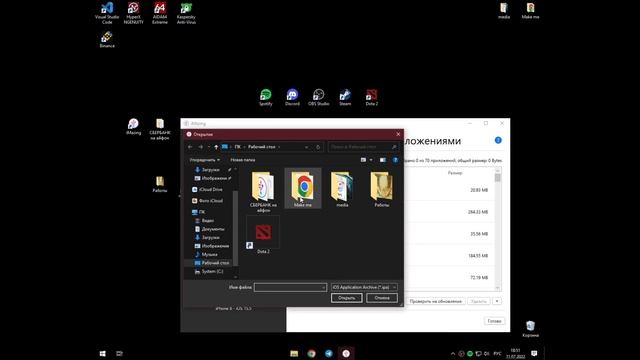Click the Рабочий стол breadcrumb in address bar
The height and width of the screenshot is (360, 640).
tap(262, 147)
